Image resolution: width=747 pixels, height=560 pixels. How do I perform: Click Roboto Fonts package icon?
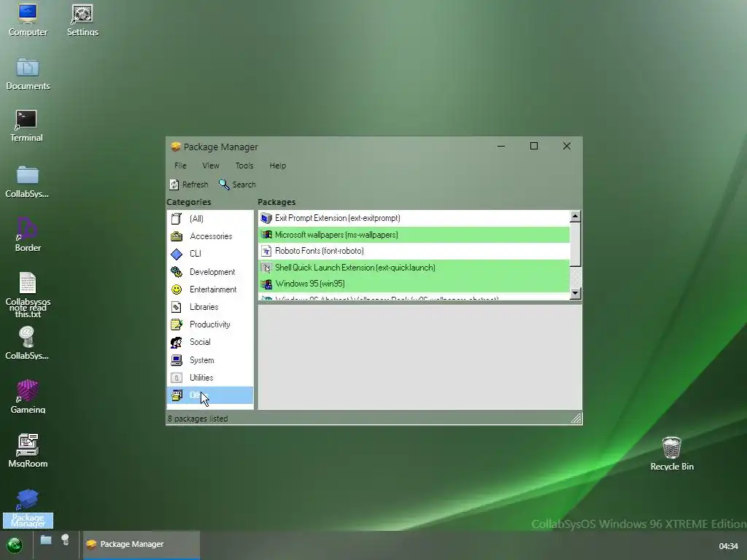[x=266, y=251]
